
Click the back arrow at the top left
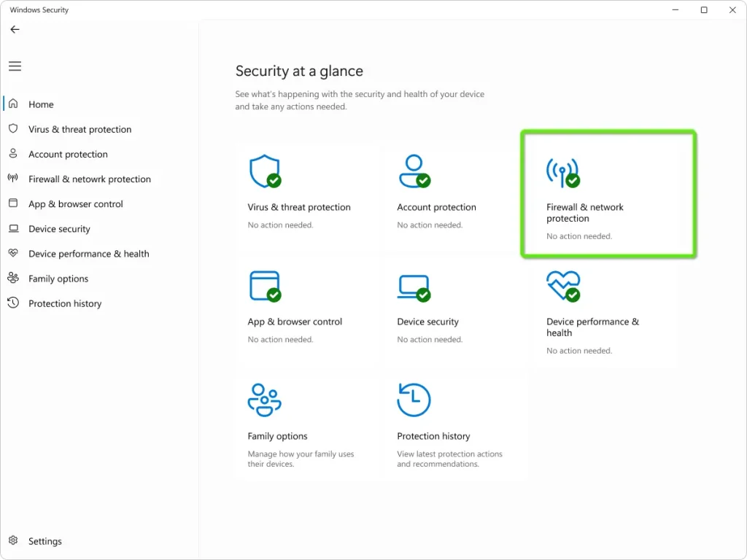coord(15,29)
